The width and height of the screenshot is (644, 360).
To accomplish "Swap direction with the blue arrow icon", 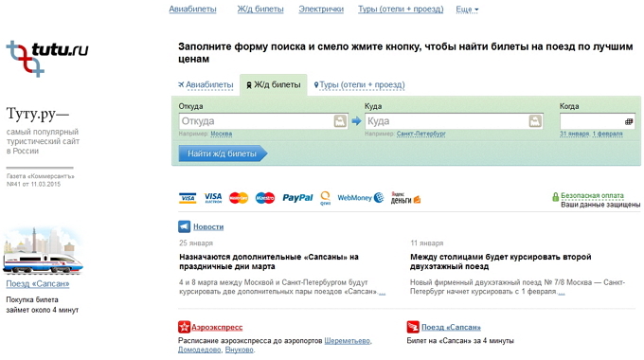I will click(356, 121).
